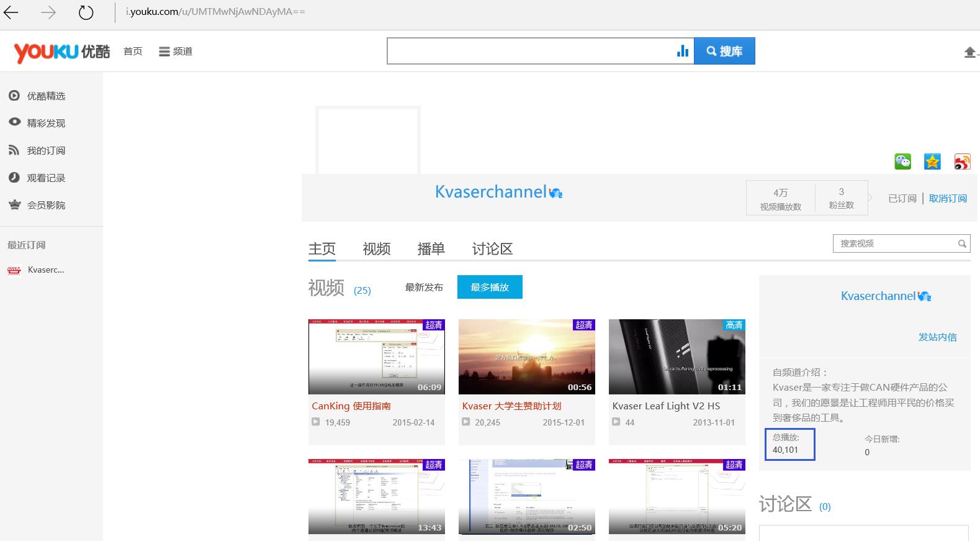Click the 今日新增 0 value
Screen dimensions: 980x541
click(x=867, y=452)
